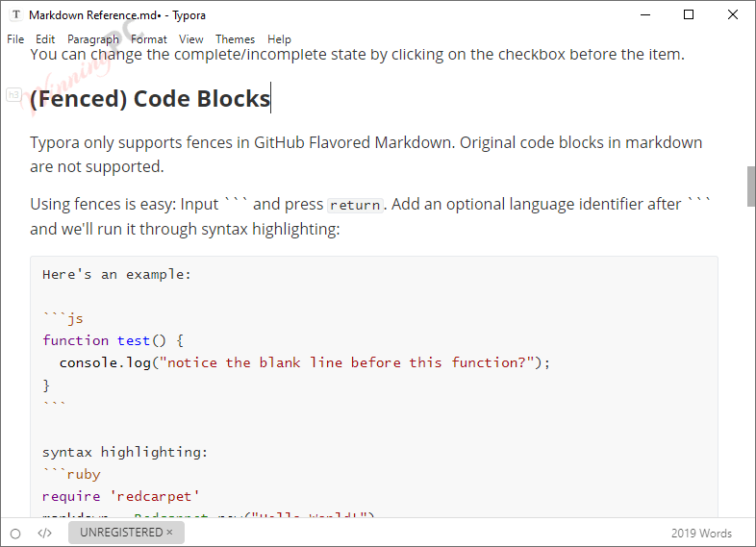This screenshot has height=547, width=756.
Task: Switch to source code mode icon
Action: [44, 534]
